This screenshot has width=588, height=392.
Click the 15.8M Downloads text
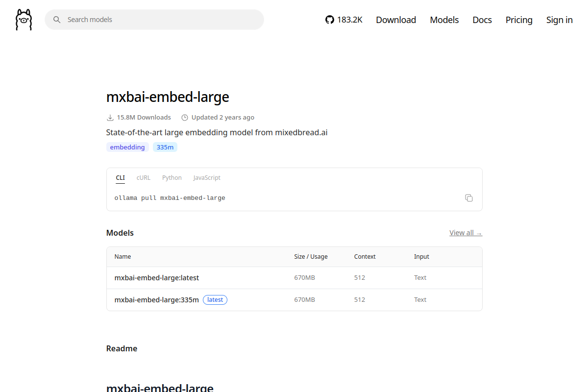(x=144, y=118)
